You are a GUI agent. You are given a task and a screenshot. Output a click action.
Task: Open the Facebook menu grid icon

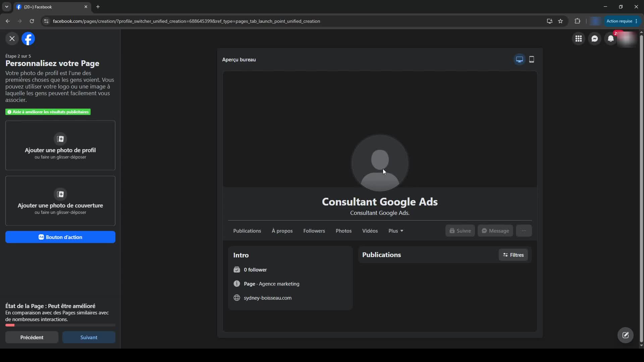click(578, 39)
